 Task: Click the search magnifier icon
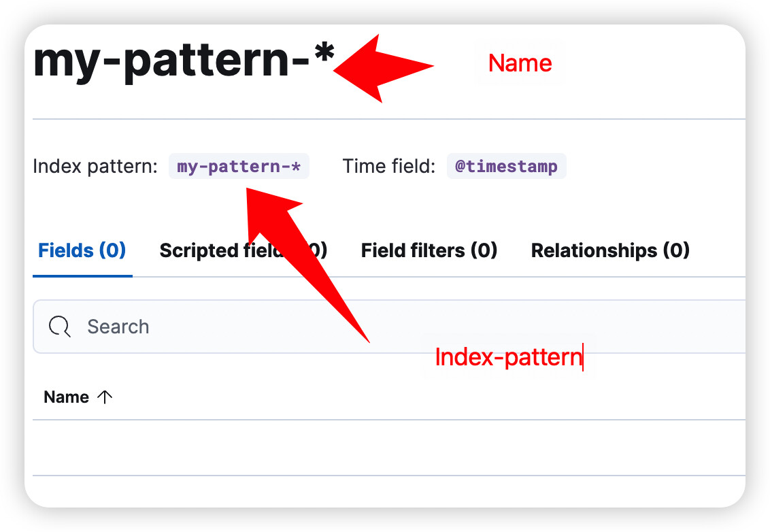[x=60, y=327]
